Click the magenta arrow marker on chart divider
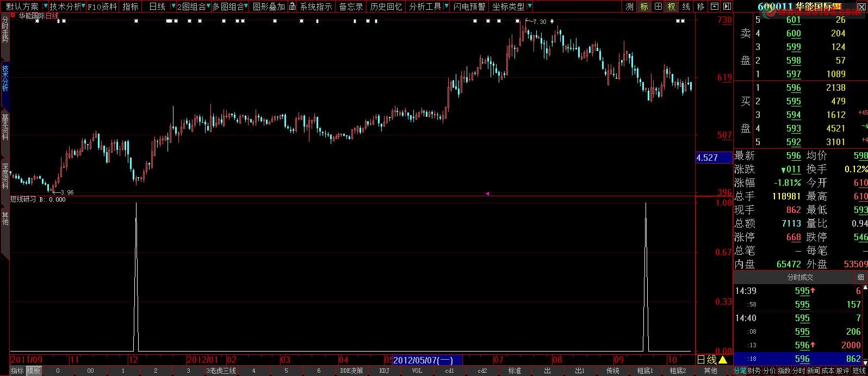Screen dimensions: 868x376 (487, 193)
